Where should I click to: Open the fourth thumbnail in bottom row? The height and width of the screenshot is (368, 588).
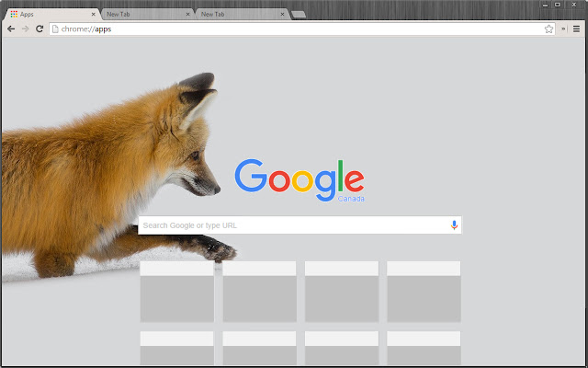point(424,348)
